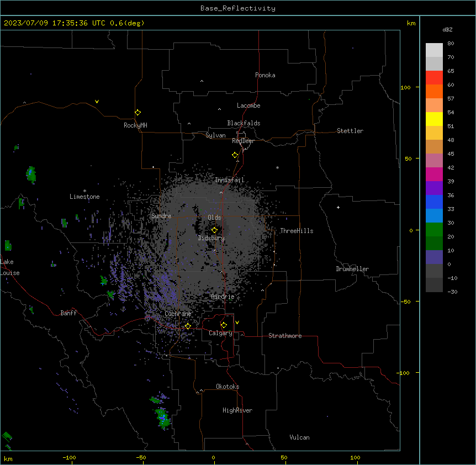Image resolution: width=476 pixels, height=465 pixels.
Task: Click the yellow diamond marker above Calgary label
Action: pos(224,325)
